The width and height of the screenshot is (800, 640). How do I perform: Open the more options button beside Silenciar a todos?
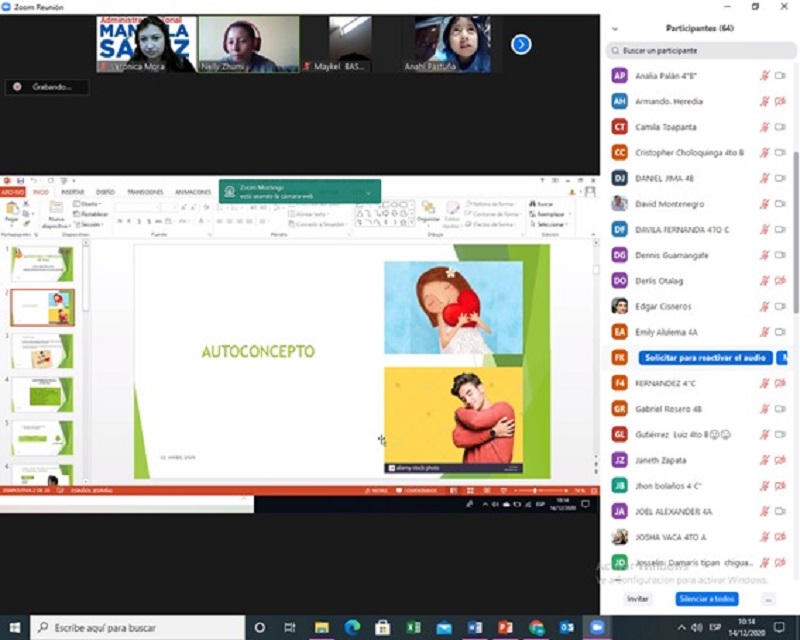[768, 599]
